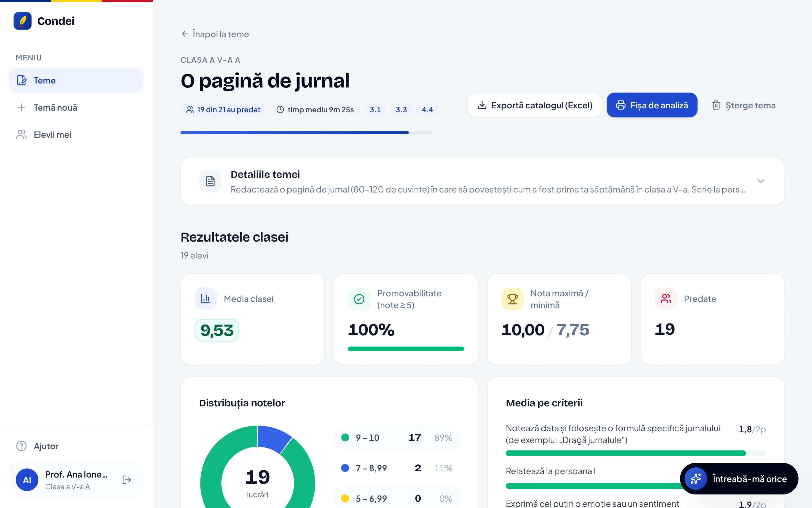Click the 9,53 class average value

(217, 330)
